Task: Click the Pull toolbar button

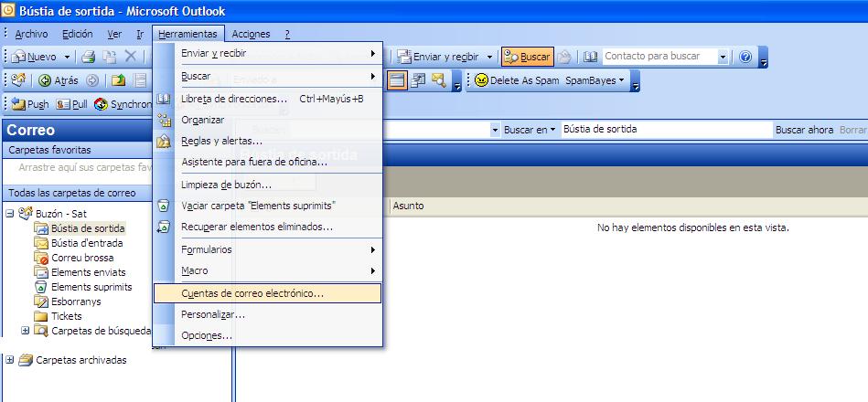Action: (72, 104)
